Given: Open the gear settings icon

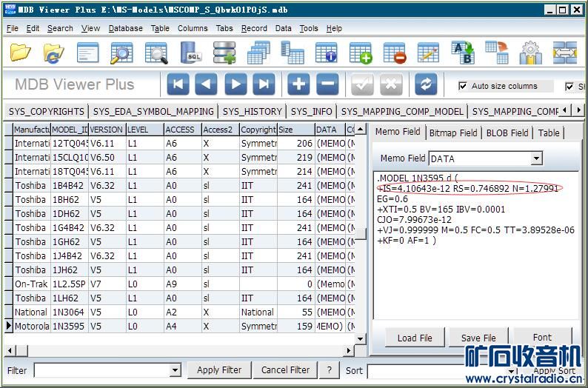Looking at the screenshot, I should tap(531, 53).
